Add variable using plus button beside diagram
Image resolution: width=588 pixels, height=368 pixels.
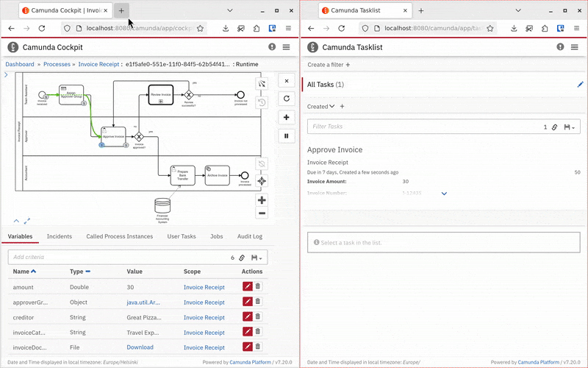pyautogui.click(x=287, y=117)
